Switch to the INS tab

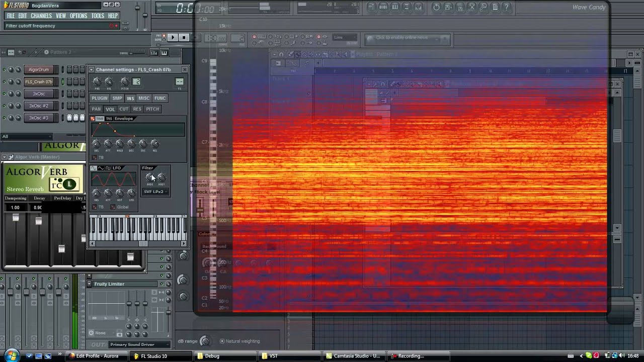click(x=130, y=98)
